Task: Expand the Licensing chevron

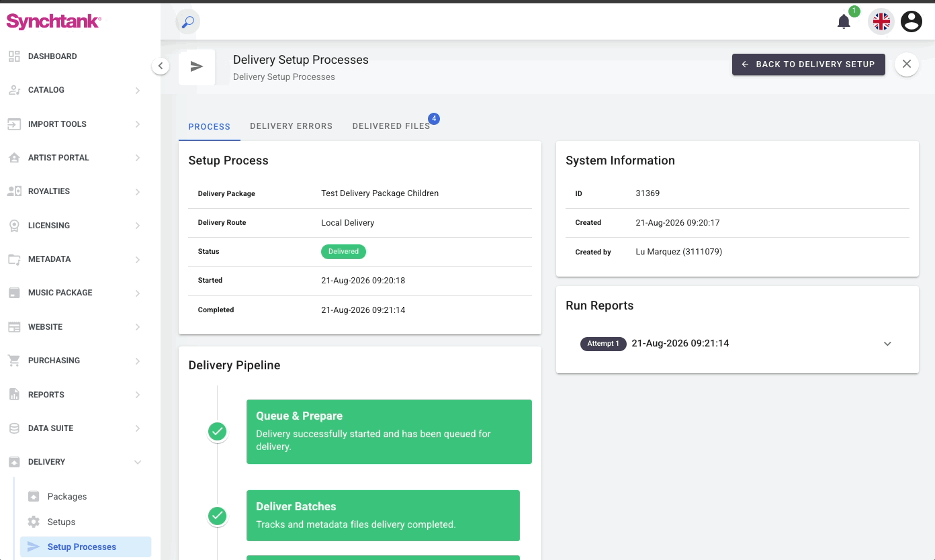Action: tap(138, 226)
